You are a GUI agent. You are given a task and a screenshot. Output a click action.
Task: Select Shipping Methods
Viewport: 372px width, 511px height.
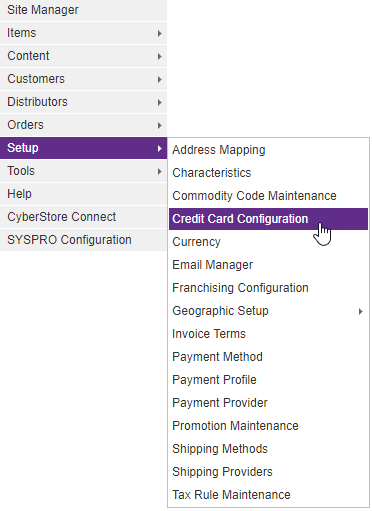[268, 449]
